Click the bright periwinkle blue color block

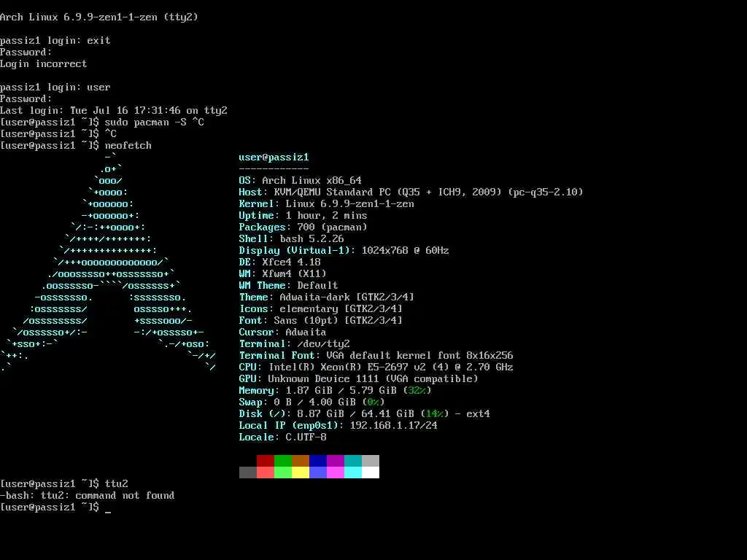(318, 472)
